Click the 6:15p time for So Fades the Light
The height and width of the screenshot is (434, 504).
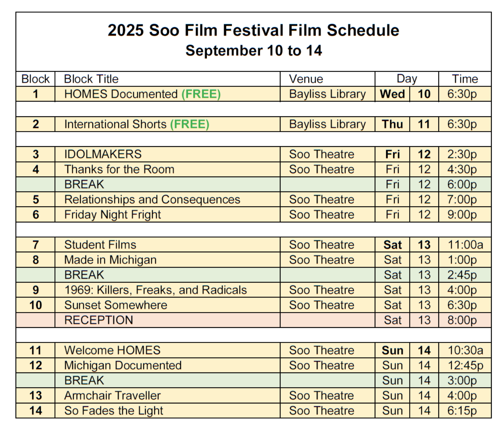[462, 411]
